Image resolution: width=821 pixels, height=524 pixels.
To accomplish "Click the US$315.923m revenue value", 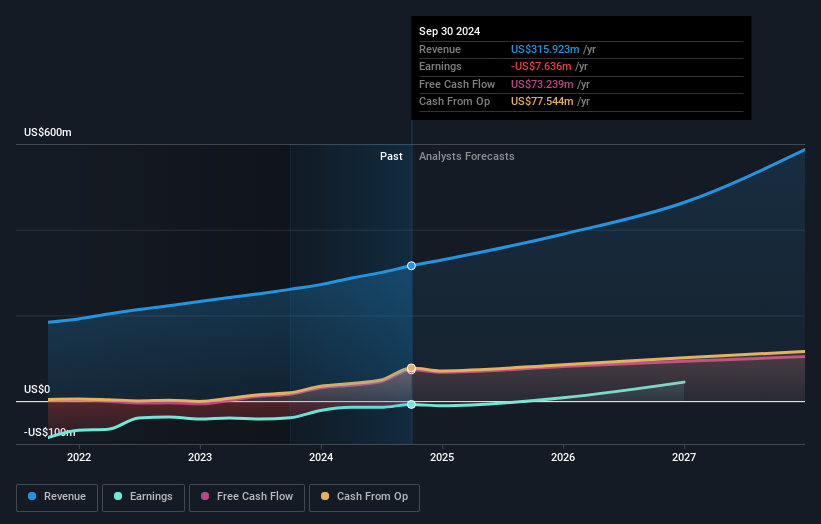I will coord(545,49).
